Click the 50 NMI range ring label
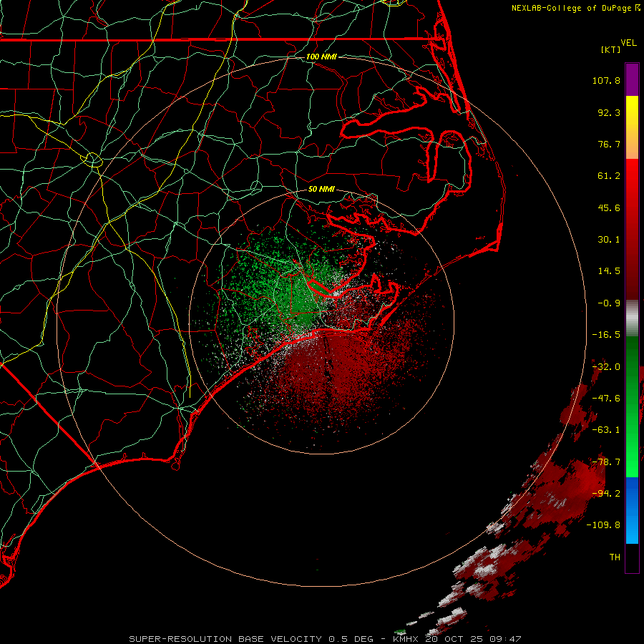This screenshot has width=644, height=644. click(321, 189)
